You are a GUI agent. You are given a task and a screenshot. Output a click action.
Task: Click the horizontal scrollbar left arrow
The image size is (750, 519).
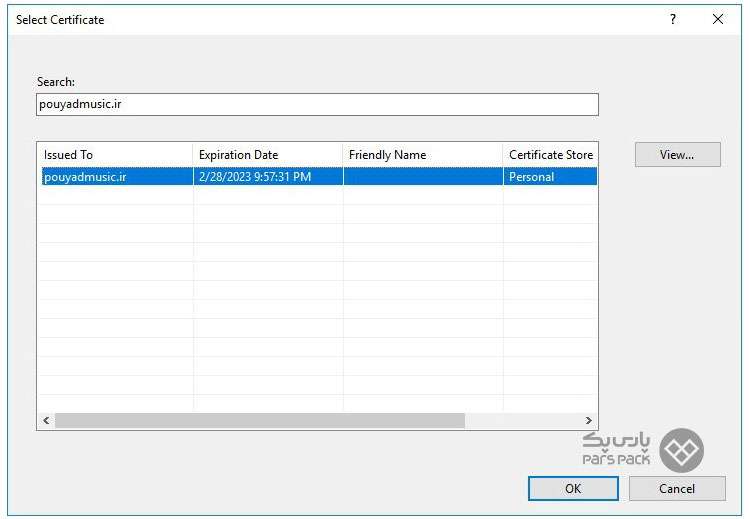(x=46, y=420)
